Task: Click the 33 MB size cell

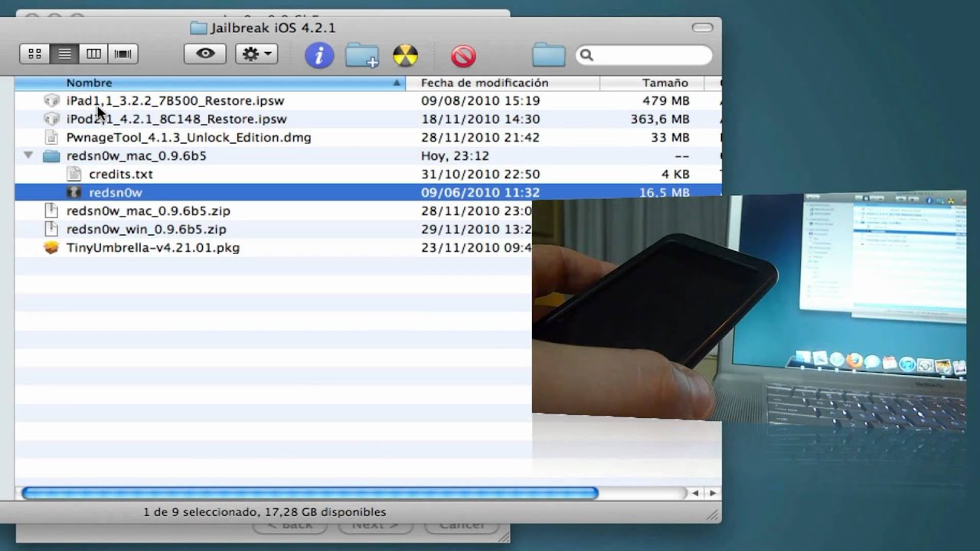Action: coord(669,137)
